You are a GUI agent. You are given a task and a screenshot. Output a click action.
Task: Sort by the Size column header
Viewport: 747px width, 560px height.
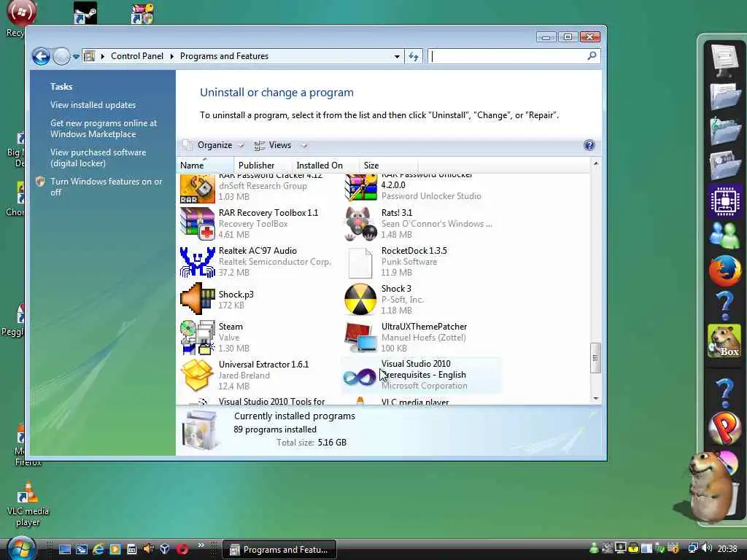[x=388, y=166]
